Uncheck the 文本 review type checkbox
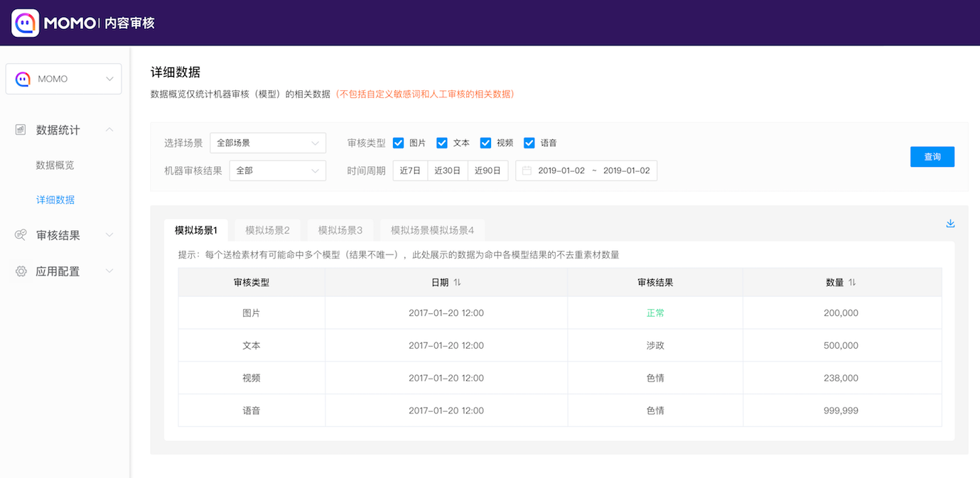Image resolution: width=980 pixels, height=478 pixels. (442, 143)
